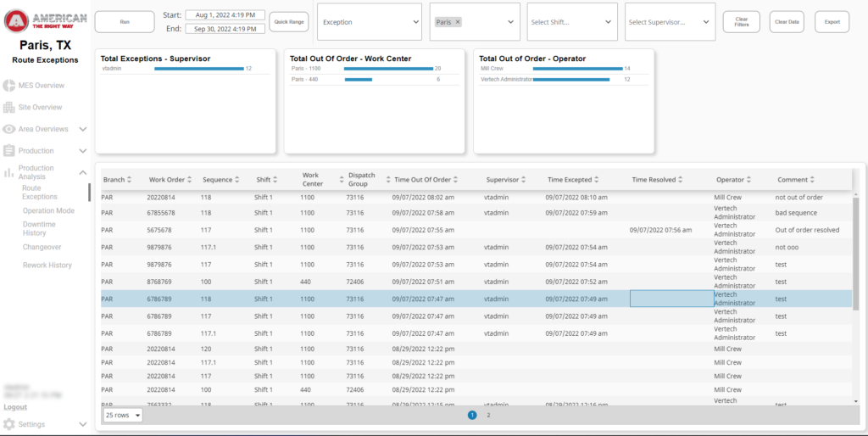Click the American logo icon
The height and width of the screenshot is (436, 868).
click(17, 21)
